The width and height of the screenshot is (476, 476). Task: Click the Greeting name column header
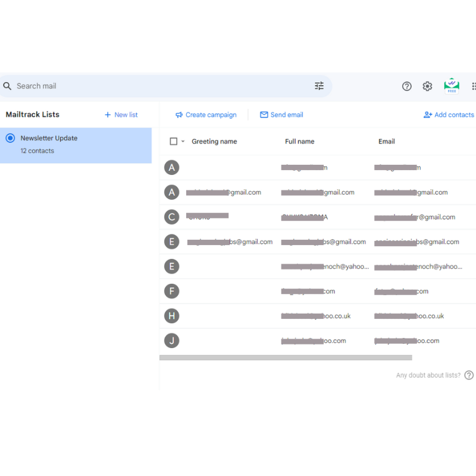pyautogui.click(x=214, y=142)
